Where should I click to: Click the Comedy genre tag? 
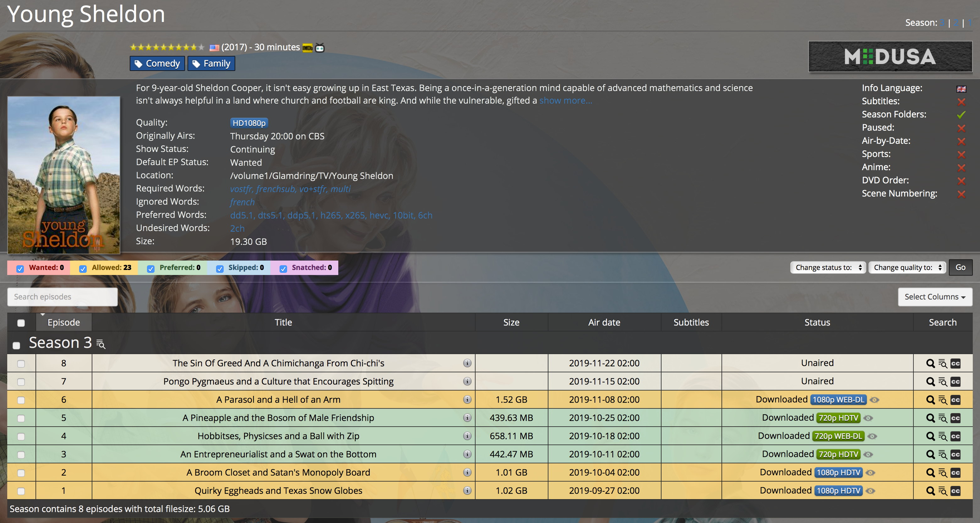coord(157,63)
